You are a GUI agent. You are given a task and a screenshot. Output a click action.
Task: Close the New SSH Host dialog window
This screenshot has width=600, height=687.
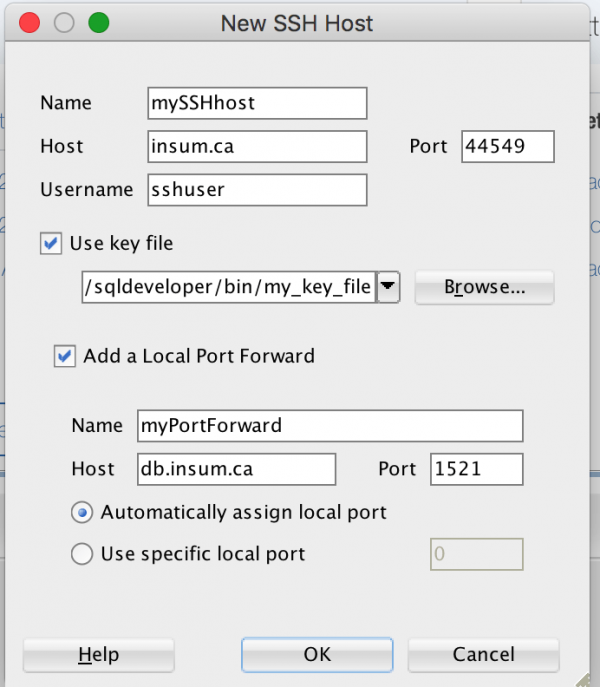pyautogui.click(x=30, y=23)
